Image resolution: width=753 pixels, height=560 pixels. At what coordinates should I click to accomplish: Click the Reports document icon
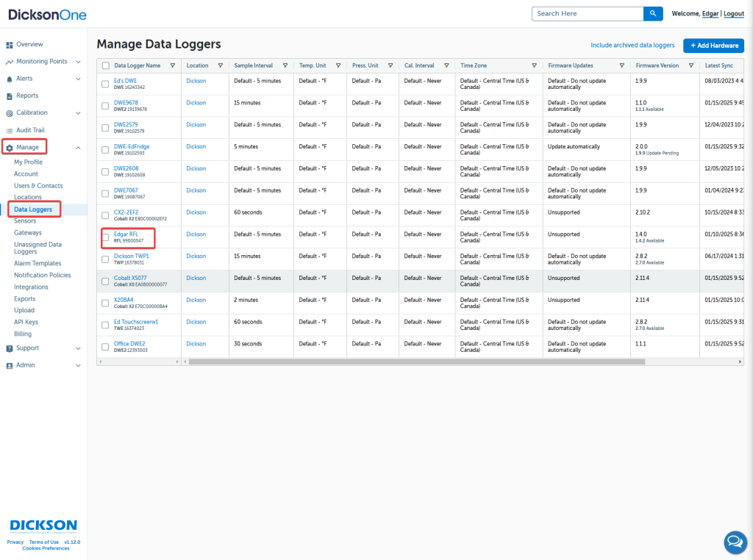(x=10, y=96)
